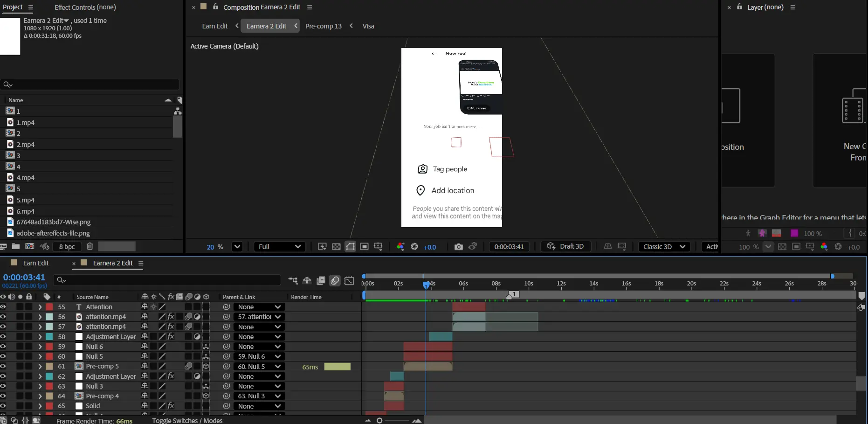Screen dimensions: 868x424
Task: Open the Full resolution dropdown
Action: [x=279, y=247]
